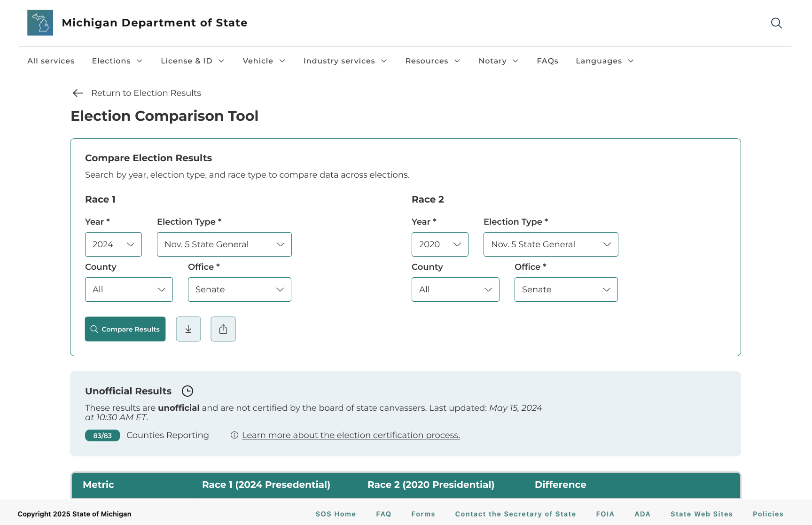
Task: Click Forms footer link
Action: click(x=423, y=514)
